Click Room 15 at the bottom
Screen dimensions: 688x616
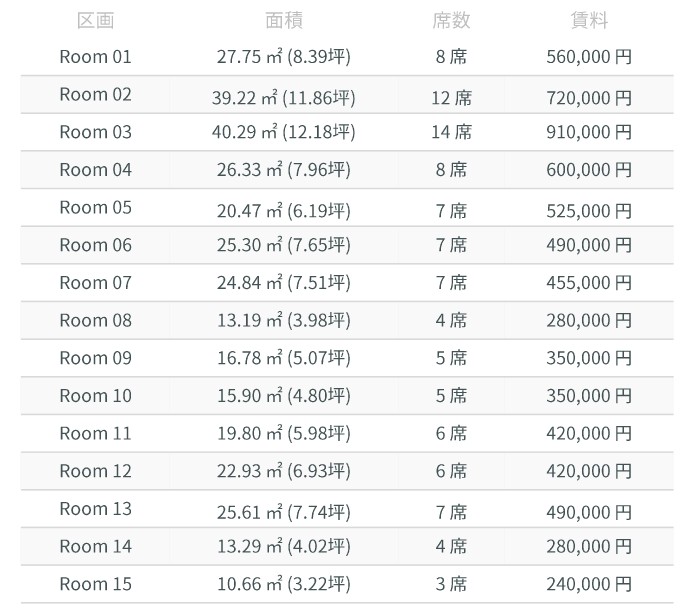click(x=95, y=584)
